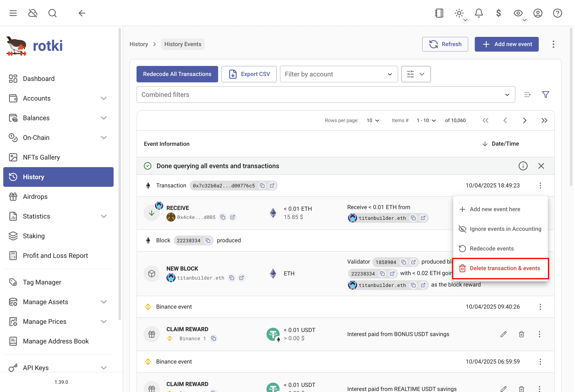
Task: Copy address 0x4c4e...d0B5
Action: click(x=223, y=217)
